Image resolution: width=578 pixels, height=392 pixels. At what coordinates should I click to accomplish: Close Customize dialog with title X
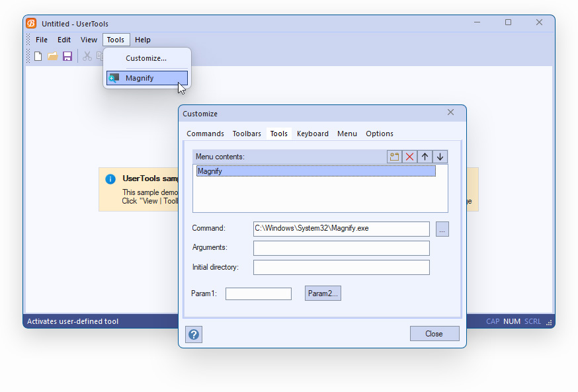tap(450, 112)
